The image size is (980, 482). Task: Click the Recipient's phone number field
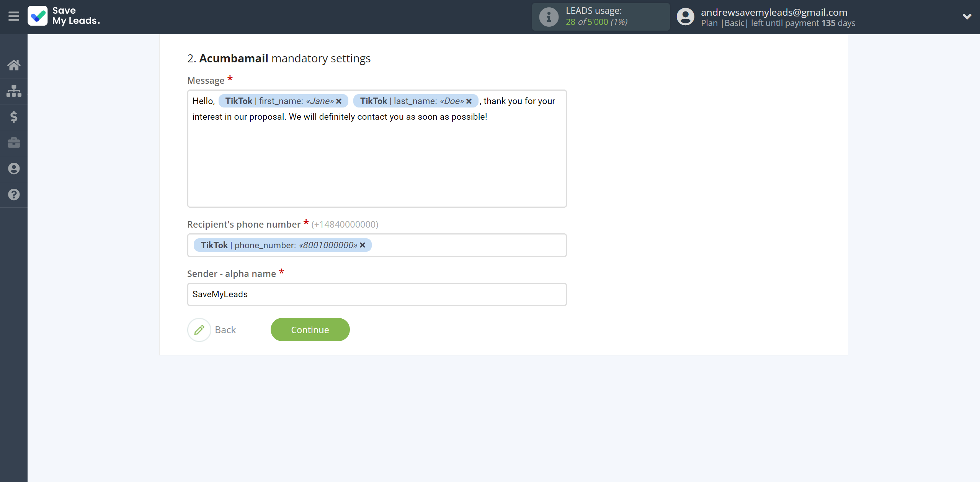[x=377, y=245]
